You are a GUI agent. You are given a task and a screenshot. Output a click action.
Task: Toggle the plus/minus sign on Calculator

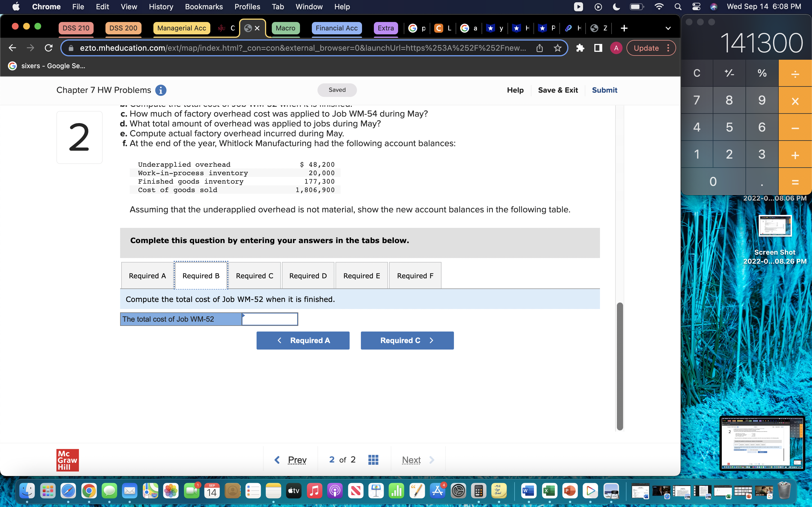729,73
